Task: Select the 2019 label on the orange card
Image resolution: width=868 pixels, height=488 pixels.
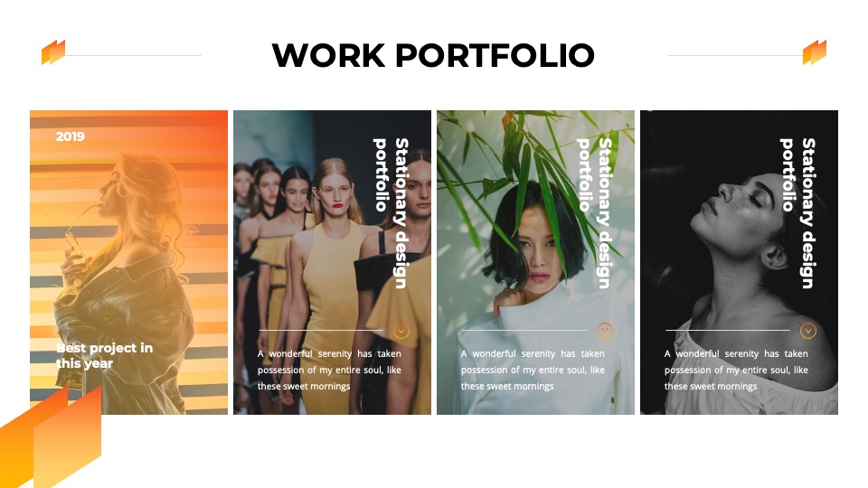Action: pos(71,136)
